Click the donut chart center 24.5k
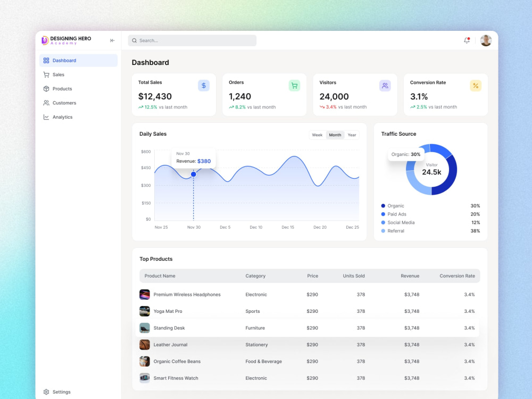The width and height of the screenshot is (532, 399). pyautogui.click(x=431, y=172)
